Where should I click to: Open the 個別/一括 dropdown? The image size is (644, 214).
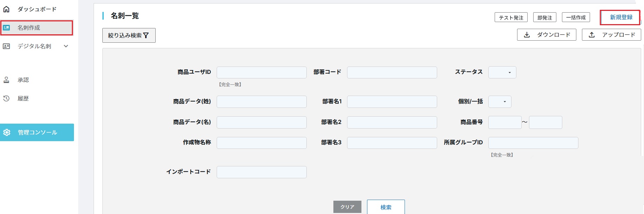pos(500,102)
